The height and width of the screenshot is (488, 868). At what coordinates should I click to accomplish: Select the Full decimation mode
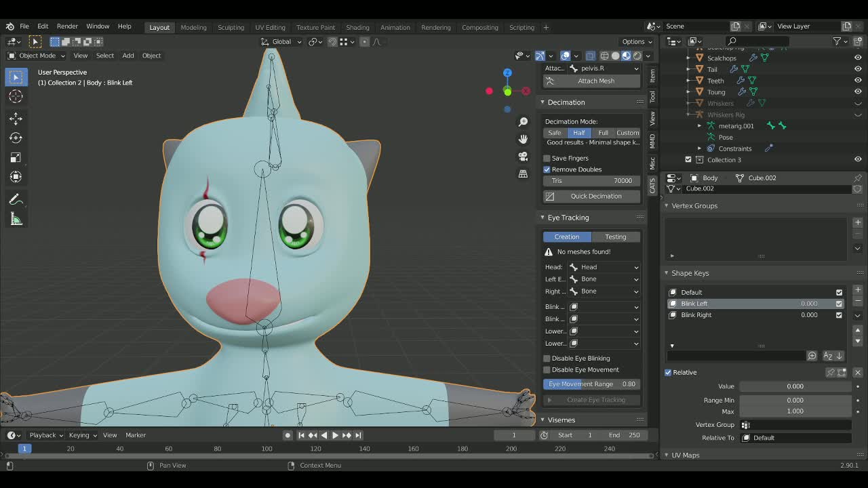click(x=603, y=133)
